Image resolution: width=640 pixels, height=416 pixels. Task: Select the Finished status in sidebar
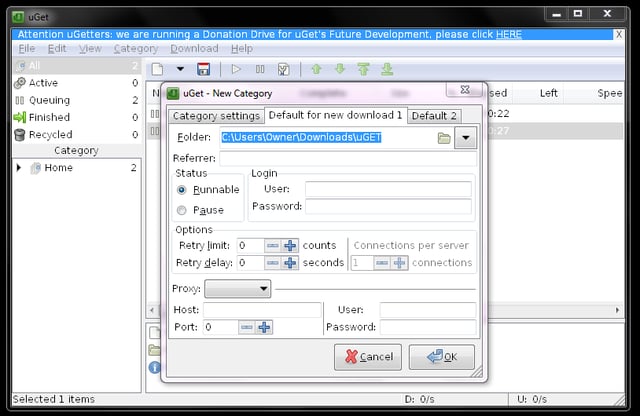click(x=77, y=117)
